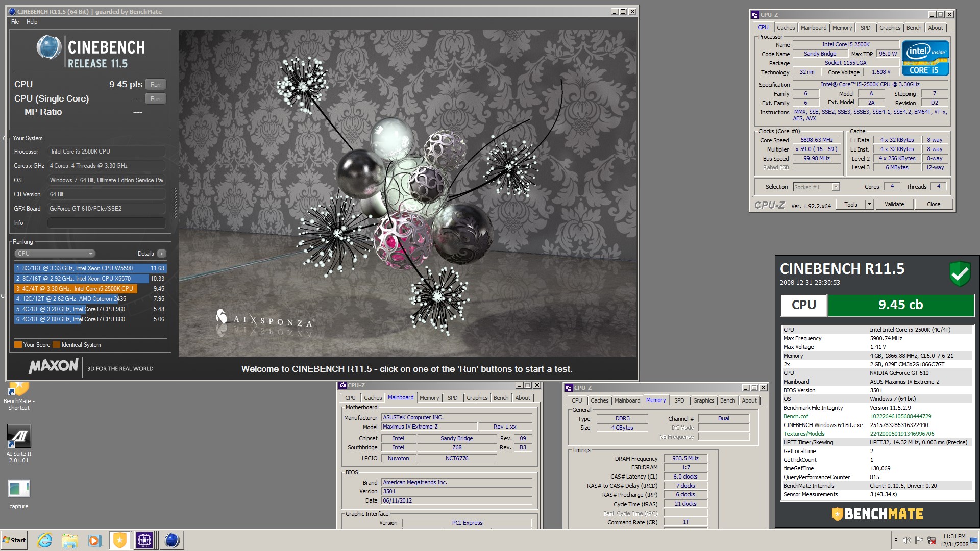Click the Close button in CPU-Z
The image size is (980, 551).
pos(934,204)
